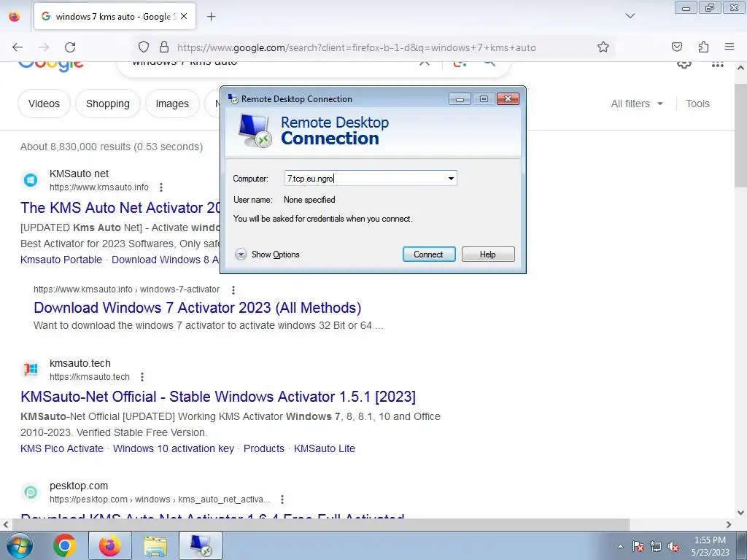The height and width of the screenshot is (560, 747).
Task: Open Windows 10 activation key sitelink
Action: pyautogui.click(x=174, y=448)
